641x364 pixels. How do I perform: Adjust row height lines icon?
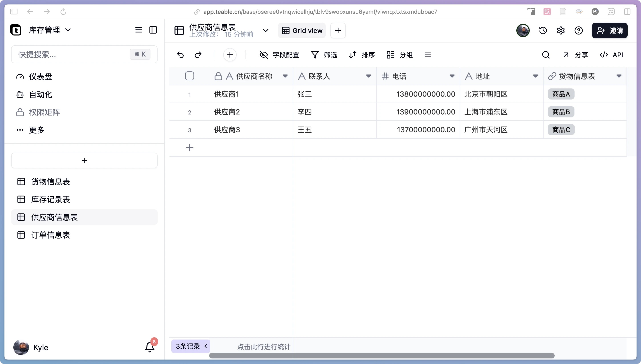(x=428, y=55)
